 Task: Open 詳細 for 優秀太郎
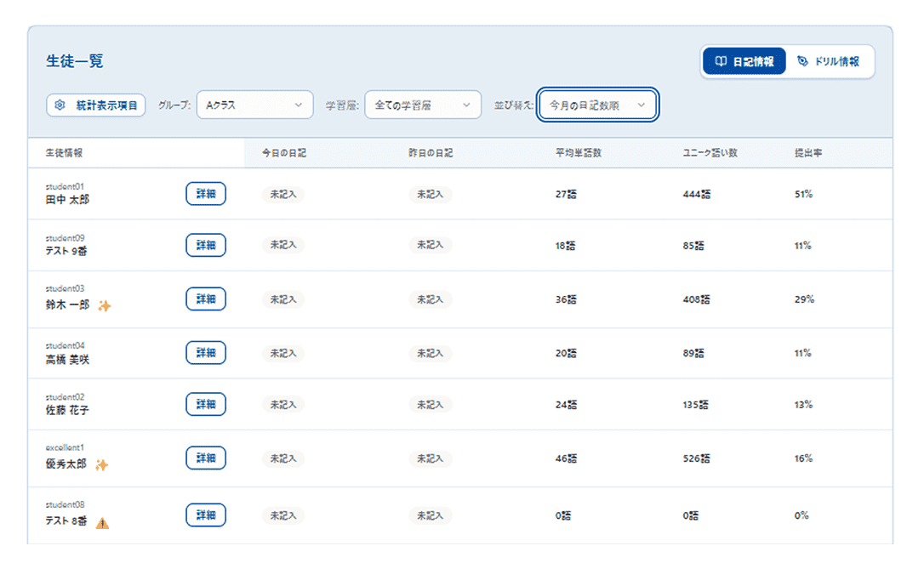206,458
